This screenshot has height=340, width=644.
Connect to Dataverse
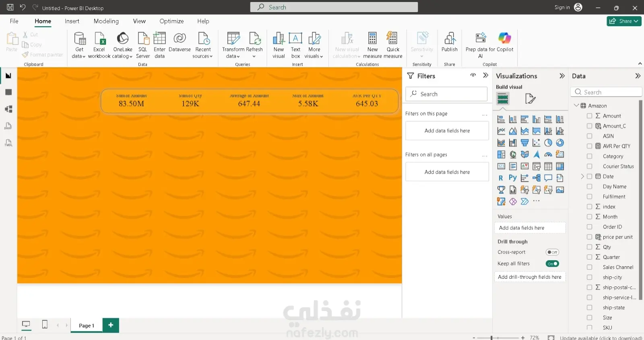pos(180,42)
